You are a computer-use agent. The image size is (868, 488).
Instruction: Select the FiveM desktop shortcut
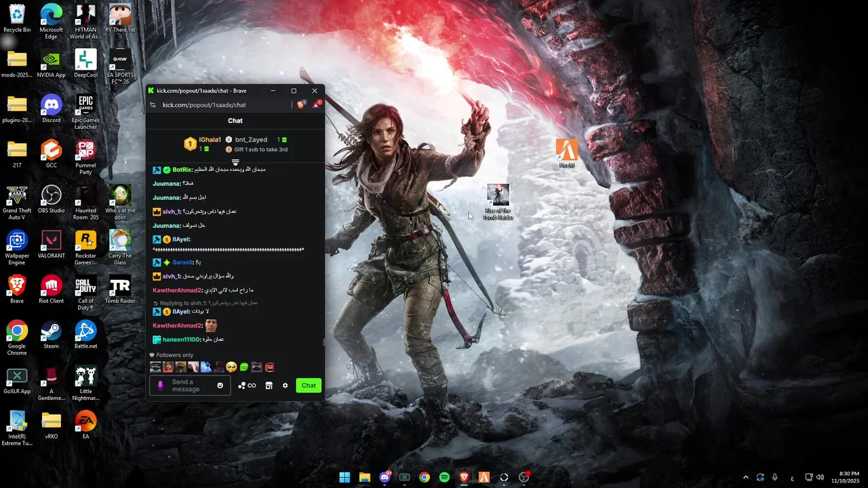pos(567,154)
